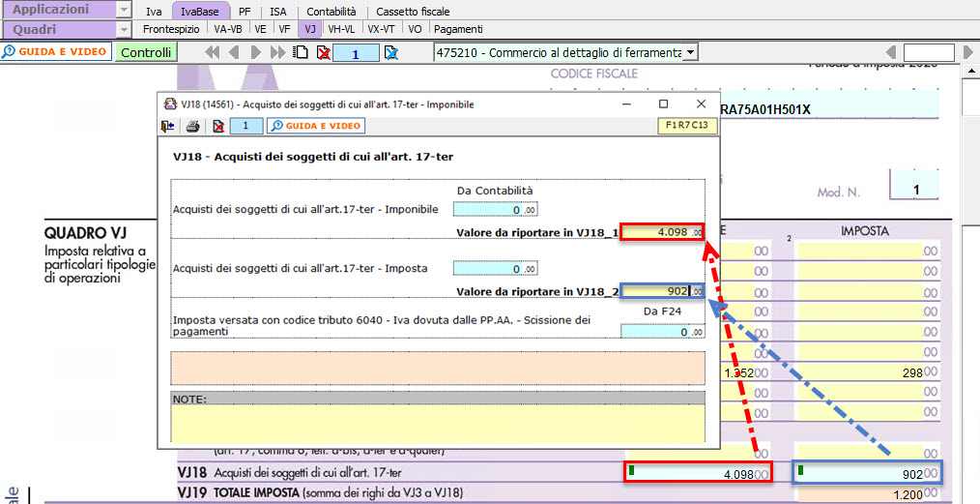
Task: Click the new blank page icon in main toolbar
Action: tap(303, 52)
